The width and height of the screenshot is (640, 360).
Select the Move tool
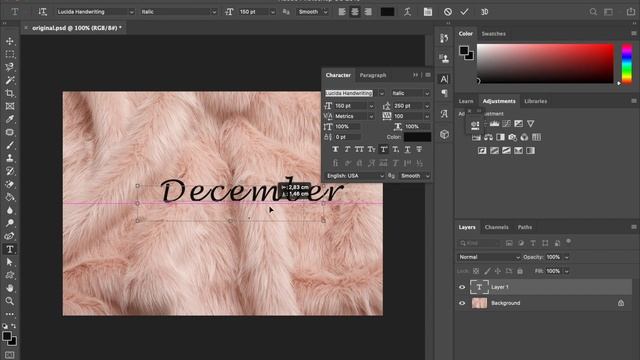pyautogui.click(x=10, y=41)
